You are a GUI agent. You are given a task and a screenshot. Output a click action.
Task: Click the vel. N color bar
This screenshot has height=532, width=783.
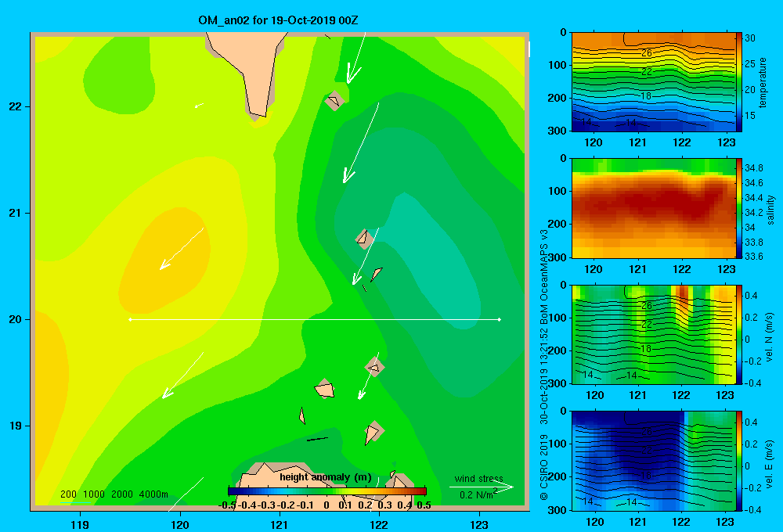tap(739, 334)
